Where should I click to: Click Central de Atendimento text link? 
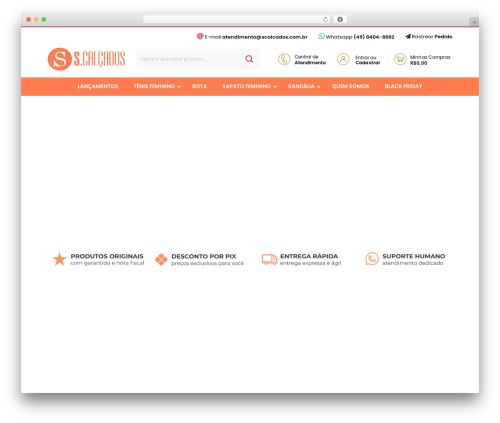click(310, 60)
